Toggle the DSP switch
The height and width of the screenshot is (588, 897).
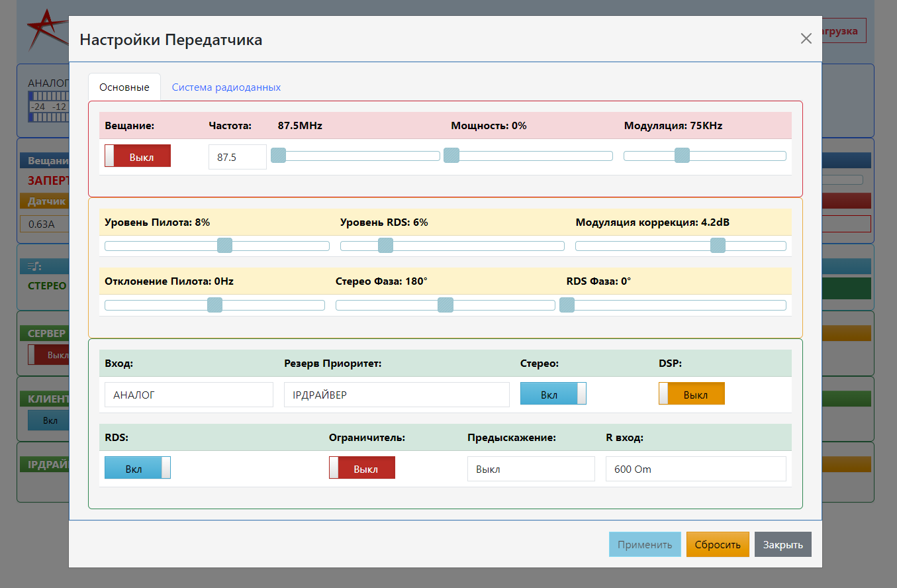(x=691, y=393)
